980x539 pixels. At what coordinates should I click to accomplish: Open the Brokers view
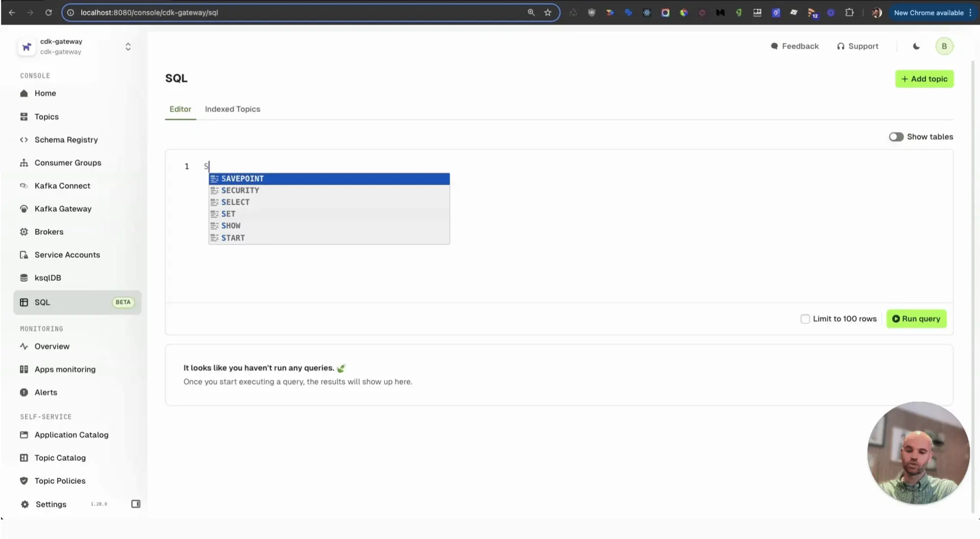point(48,231)
